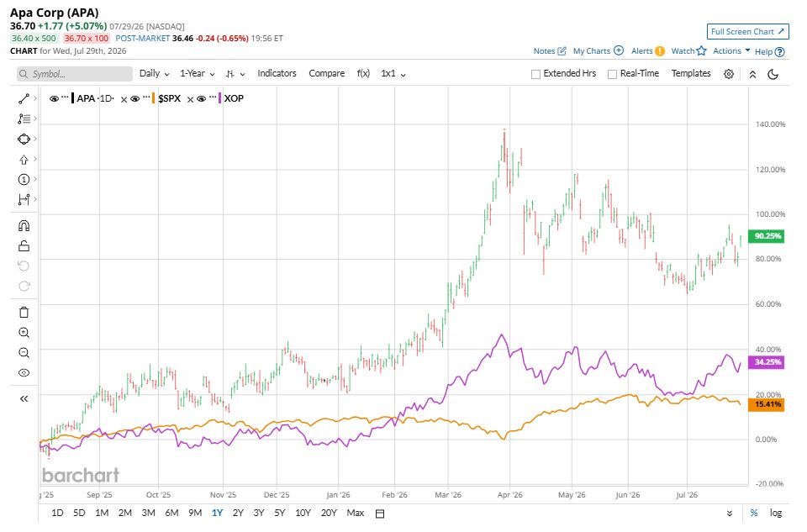Select the 3M time range
The image size is (807, 532).
(148, 513)
